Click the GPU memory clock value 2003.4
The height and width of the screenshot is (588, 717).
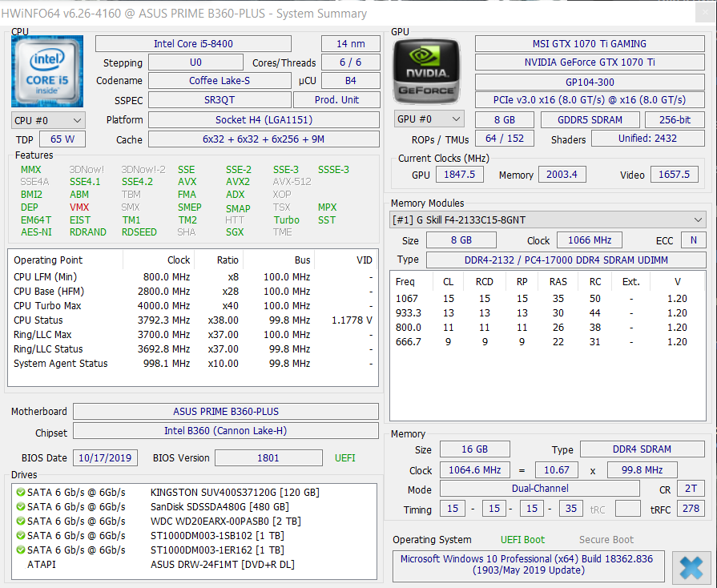(562, 175)
